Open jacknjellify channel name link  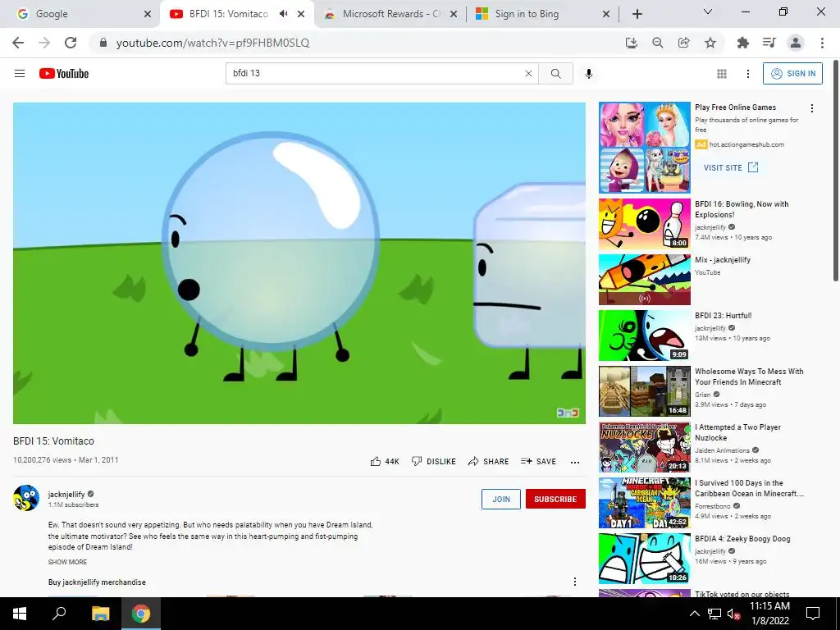click(x=66, y=495)
